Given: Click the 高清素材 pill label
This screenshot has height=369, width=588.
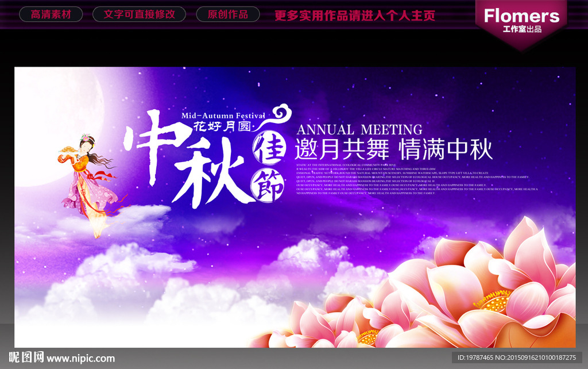Looking at the screenshot, I should pos(51,14).
